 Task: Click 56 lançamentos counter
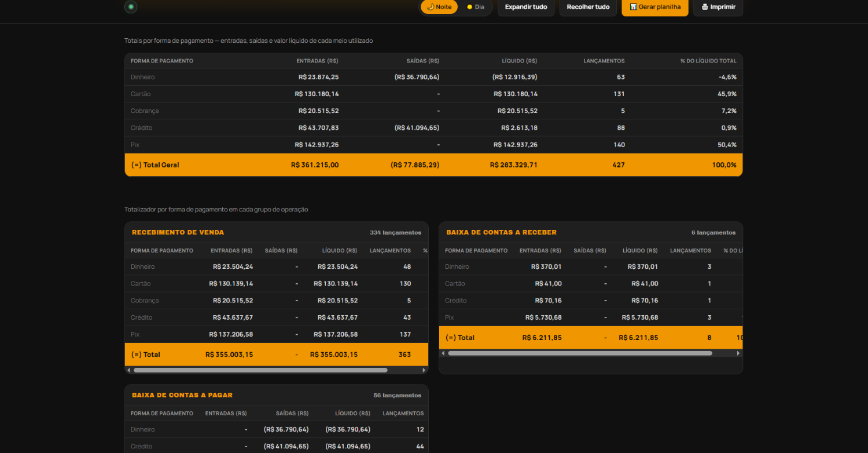(398, 395)
